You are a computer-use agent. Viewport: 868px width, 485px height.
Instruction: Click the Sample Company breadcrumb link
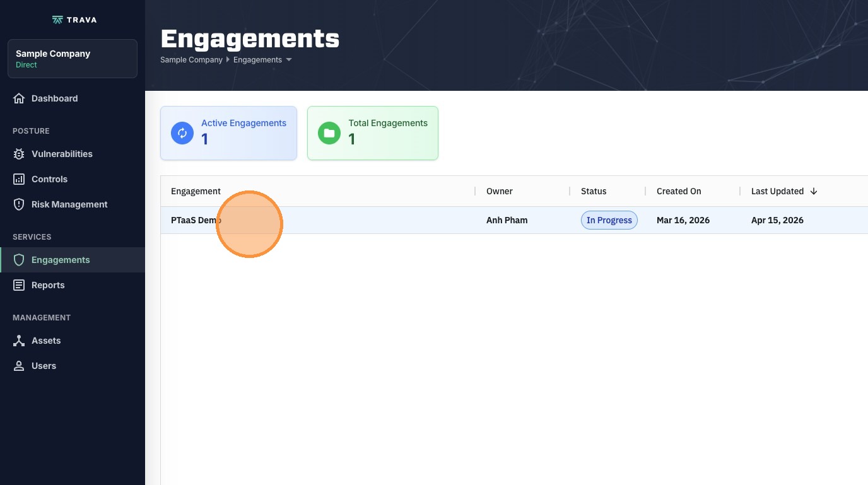click(191, 60)
